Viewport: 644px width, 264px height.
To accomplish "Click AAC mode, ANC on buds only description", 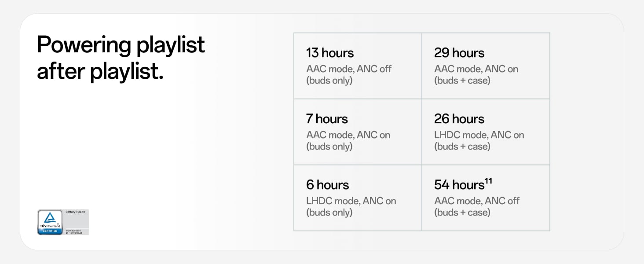I will [x=348, y=141].
